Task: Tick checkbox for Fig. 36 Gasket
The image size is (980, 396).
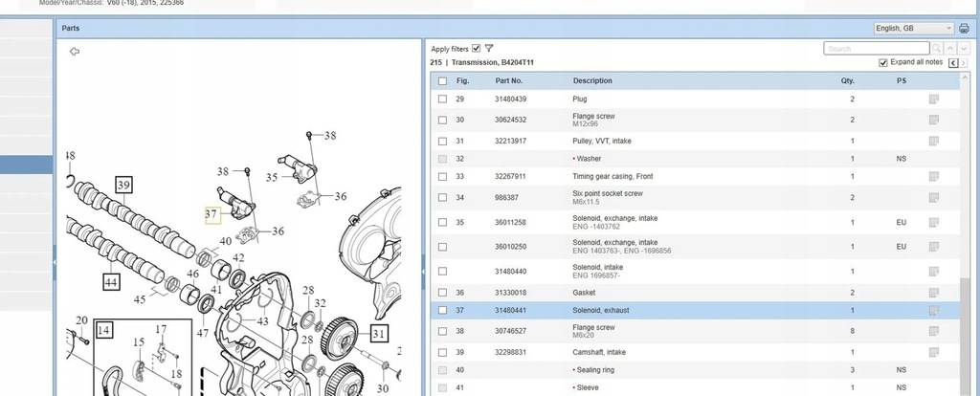Action: pyautogui.click(x=442, y=293)
